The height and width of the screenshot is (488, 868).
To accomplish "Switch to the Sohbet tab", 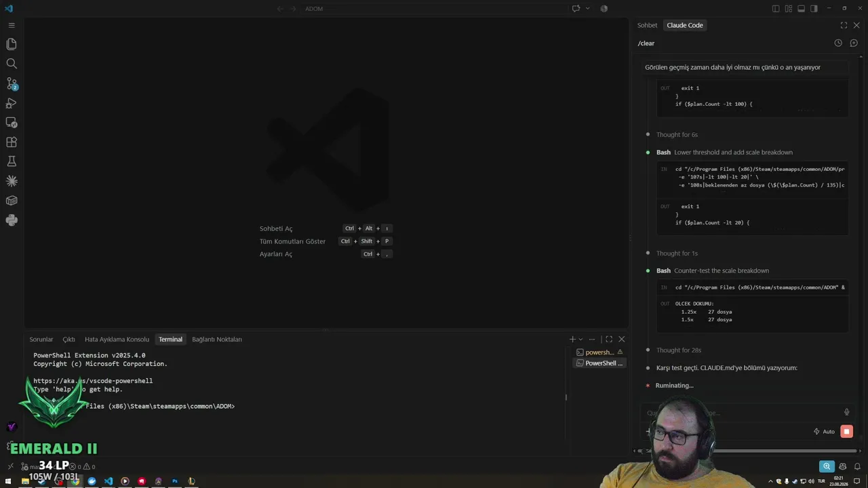I will pyautogui.click(x=647, y=25).
